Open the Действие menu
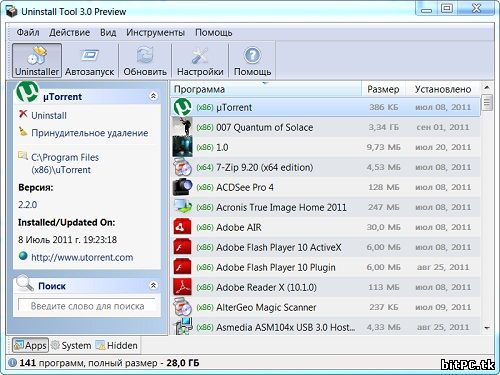This screenshot has width=500, height=375. (x=69, y=33)
